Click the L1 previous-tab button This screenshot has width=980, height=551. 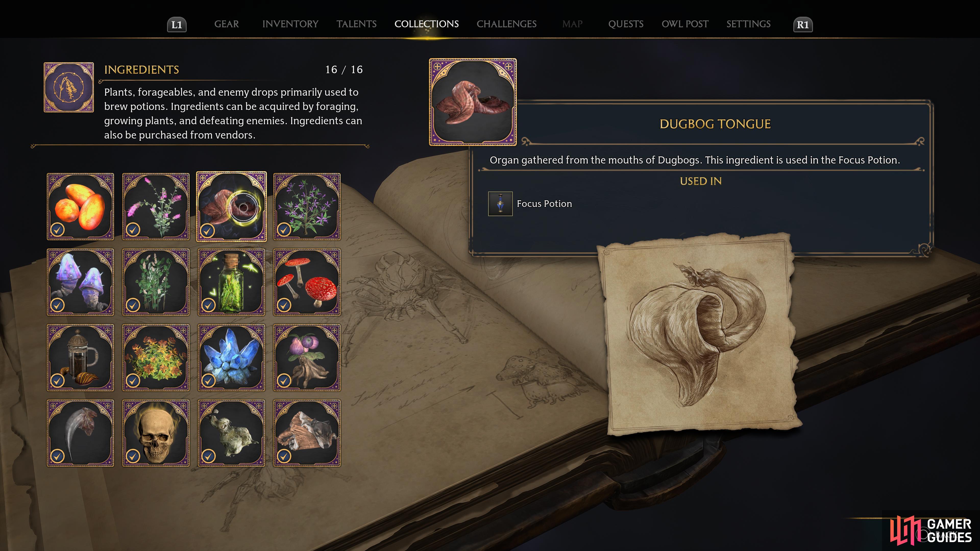click(x=177, y=25)
